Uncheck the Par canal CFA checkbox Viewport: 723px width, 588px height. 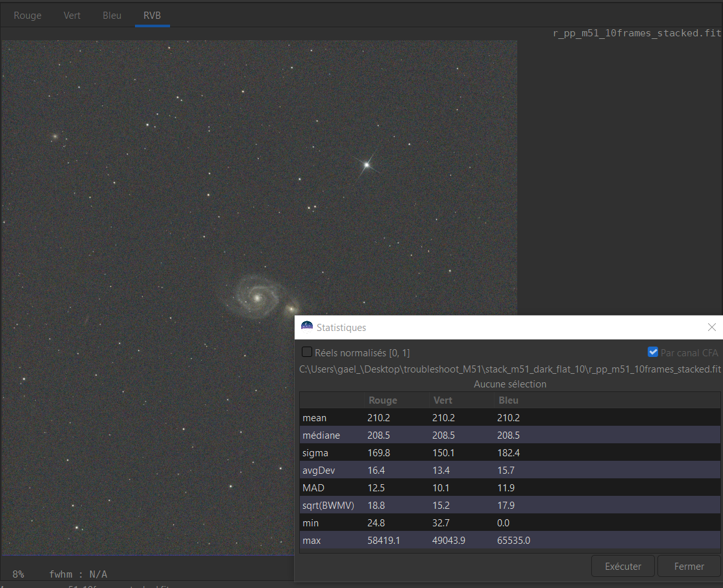[x=653, y=352]
